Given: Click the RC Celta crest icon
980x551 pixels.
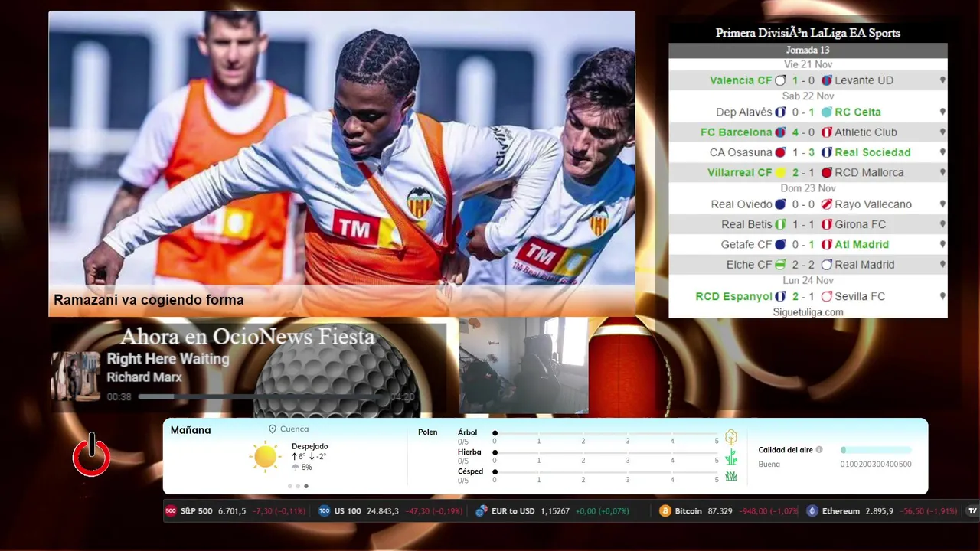Looking at the screenshot, I should coord(827,112).
